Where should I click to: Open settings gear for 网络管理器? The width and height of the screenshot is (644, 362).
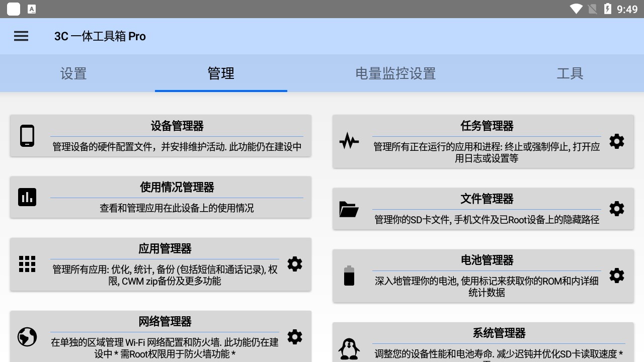[x=295, y=337]
